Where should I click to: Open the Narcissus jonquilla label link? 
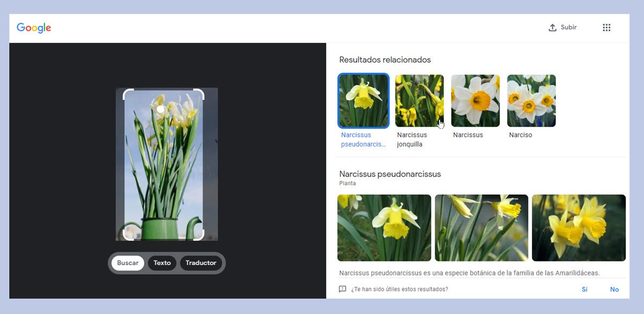(x=412, y=140)
